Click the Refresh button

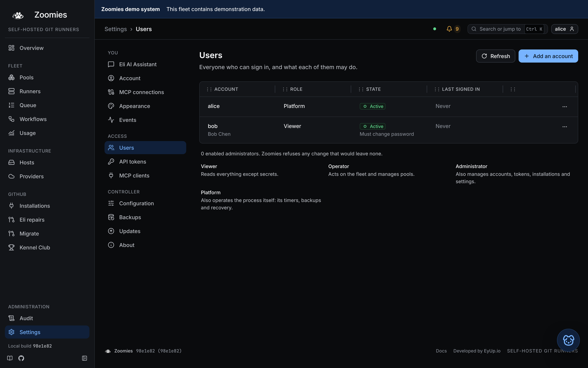(x=496, y=56)
